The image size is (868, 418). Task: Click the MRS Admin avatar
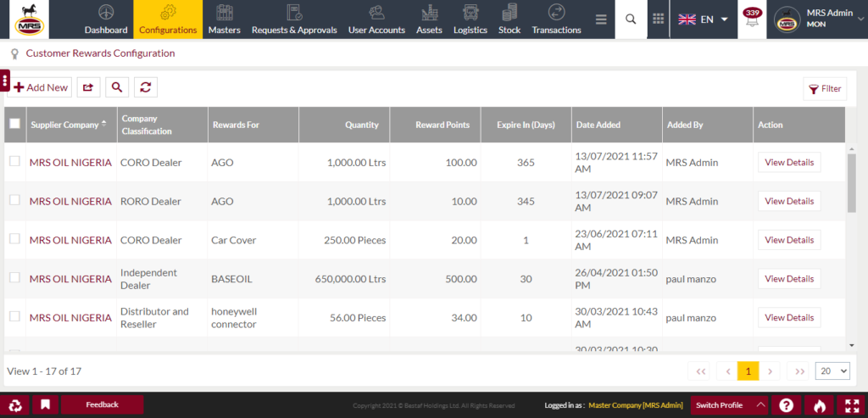(786, 20)
